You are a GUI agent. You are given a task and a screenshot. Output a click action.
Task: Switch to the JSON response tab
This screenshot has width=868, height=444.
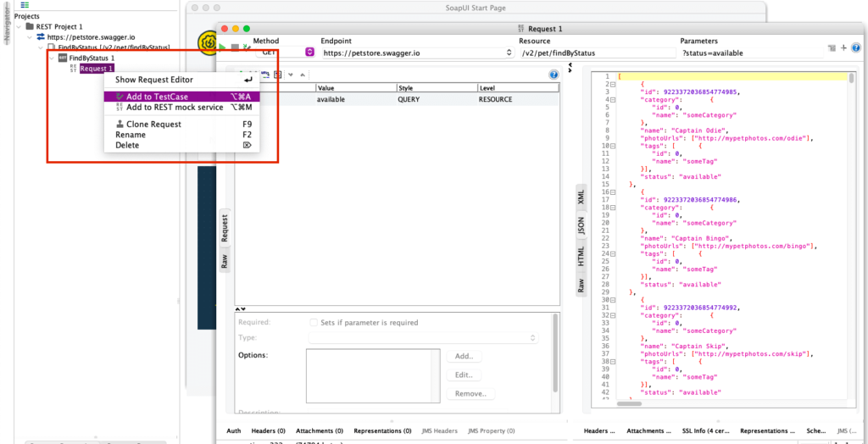tap(581, 225)
